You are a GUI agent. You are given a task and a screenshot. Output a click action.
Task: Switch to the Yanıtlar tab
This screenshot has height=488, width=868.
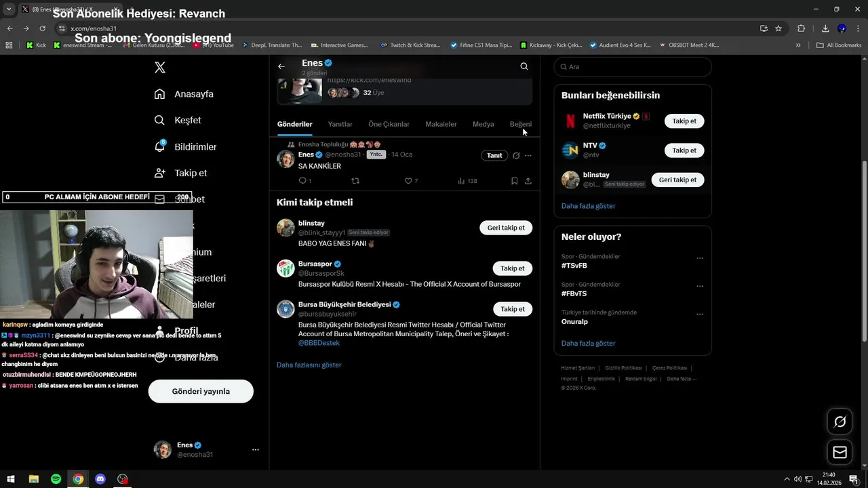pos(340,124)
